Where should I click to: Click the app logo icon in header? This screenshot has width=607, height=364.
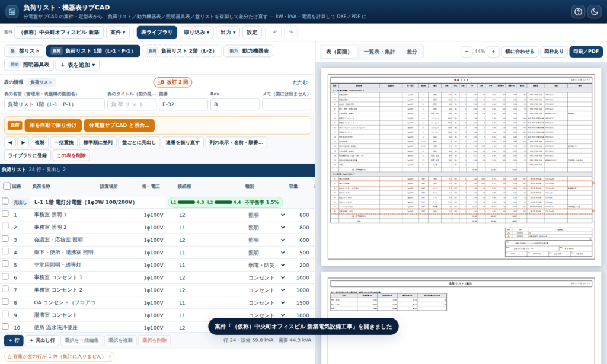coord(12,12)
